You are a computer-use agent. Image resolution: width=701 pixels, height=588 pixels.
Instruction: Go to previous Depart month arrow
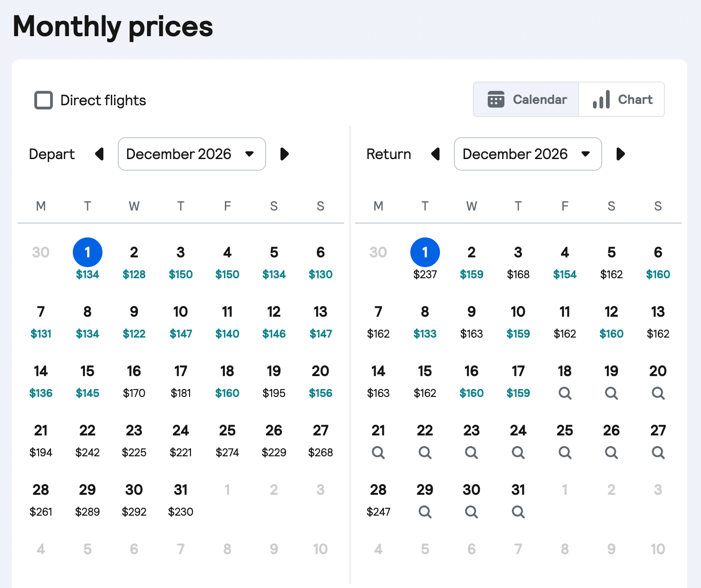(x=99, y=154)
